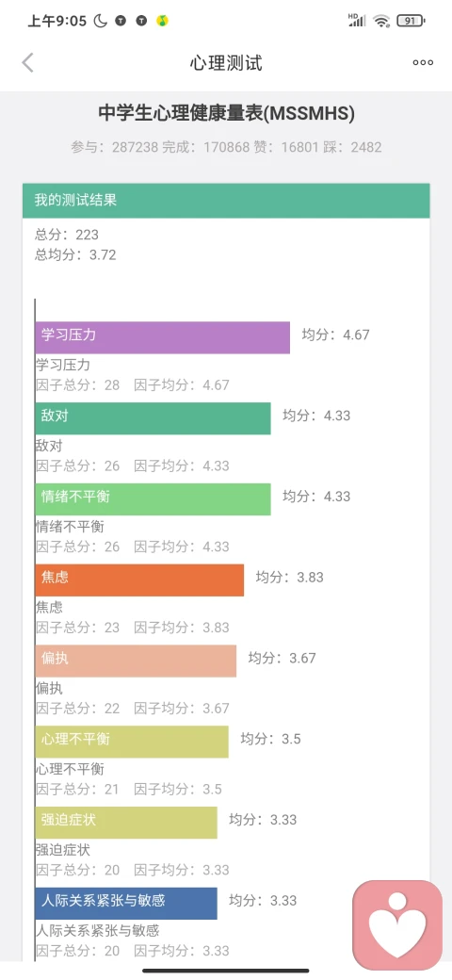Viewport: 452px width, 980px height.
Task: Tap the moon do-not-disturb status icon
Action: coord(101,21)
